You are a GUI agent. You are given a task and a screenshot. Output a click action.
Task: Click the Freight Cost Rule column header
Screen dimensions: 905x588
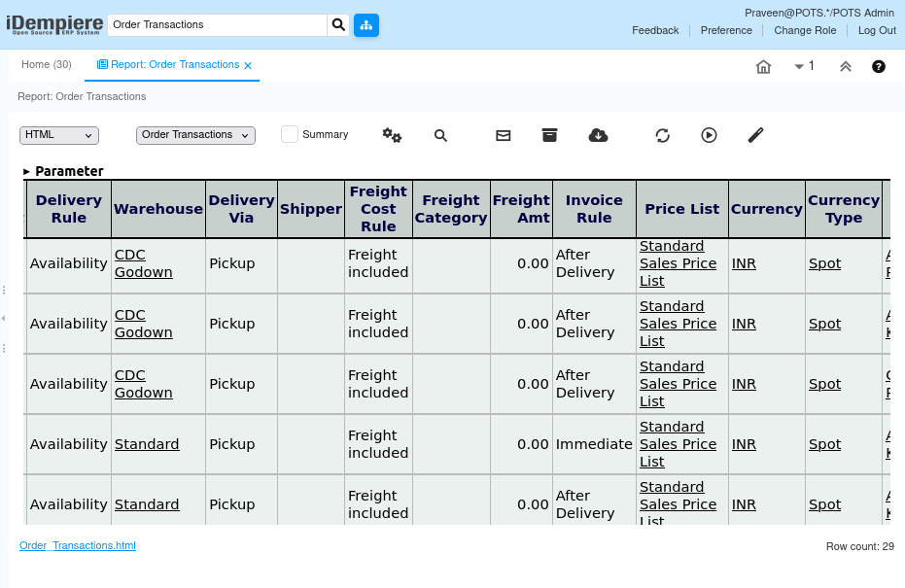click(379, 209)
